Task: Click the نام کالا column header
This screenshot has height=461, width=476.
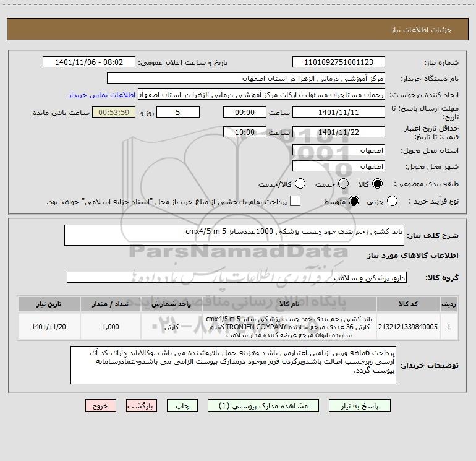Action: [x=289, y=304]
